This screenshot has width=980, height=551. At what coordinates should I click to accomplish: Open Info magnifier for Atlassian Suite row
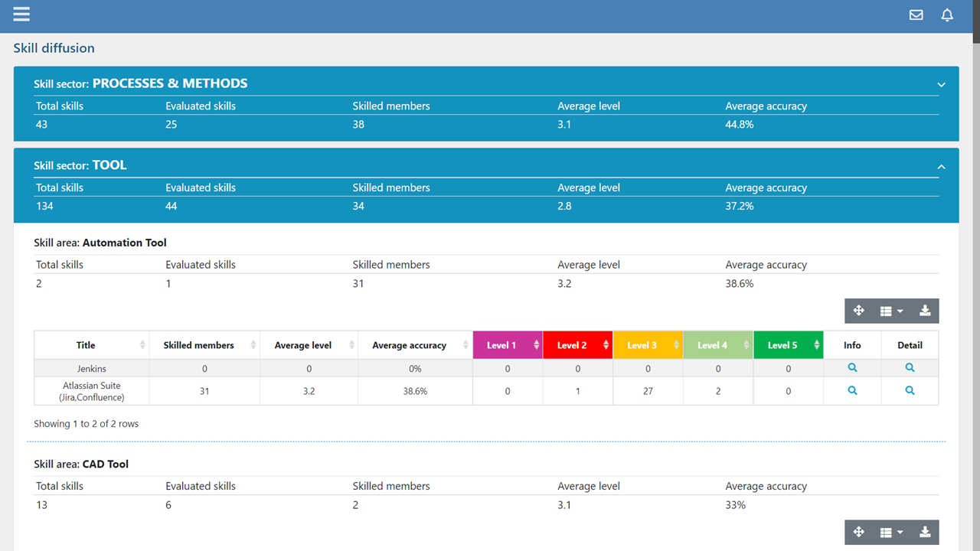(852, 391)
